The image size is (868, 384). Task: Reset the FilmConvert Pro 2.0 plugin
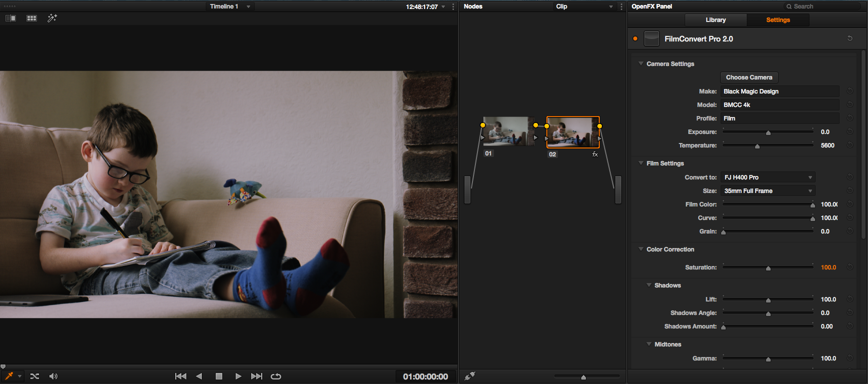[x=850, y=38]
